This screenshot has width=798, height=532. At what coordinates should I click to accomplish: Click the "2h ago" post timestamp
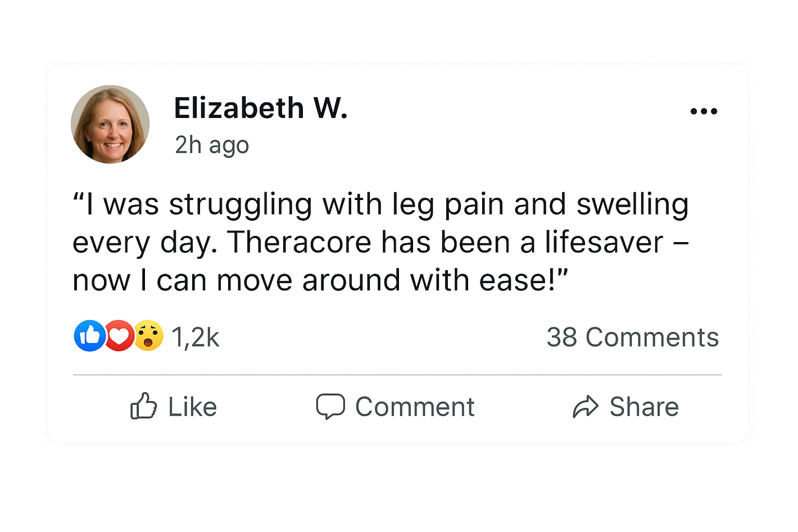click(x=212, y=145)
